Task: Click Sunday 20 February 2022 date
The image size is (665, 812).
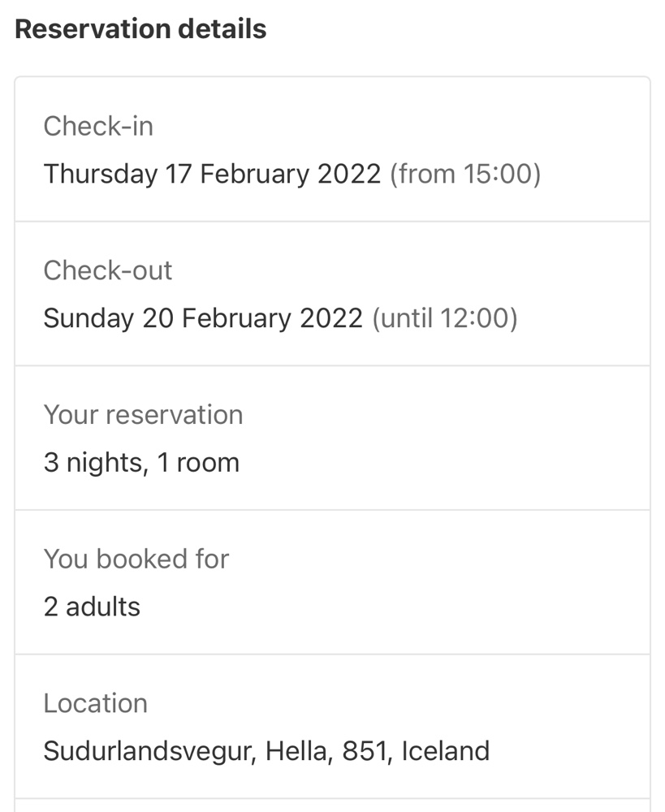Action: [x=203, y=318]
